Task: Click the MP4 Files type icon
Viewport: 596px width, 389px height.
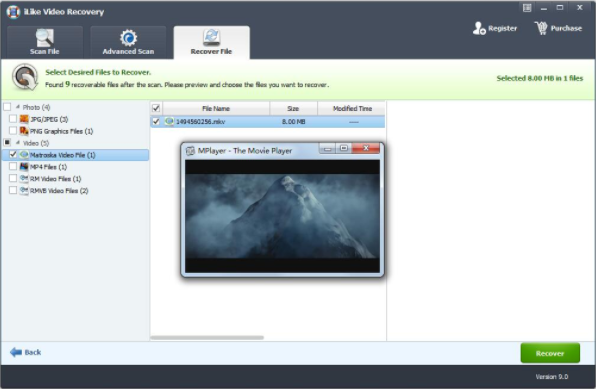Action: click(24, 167)
